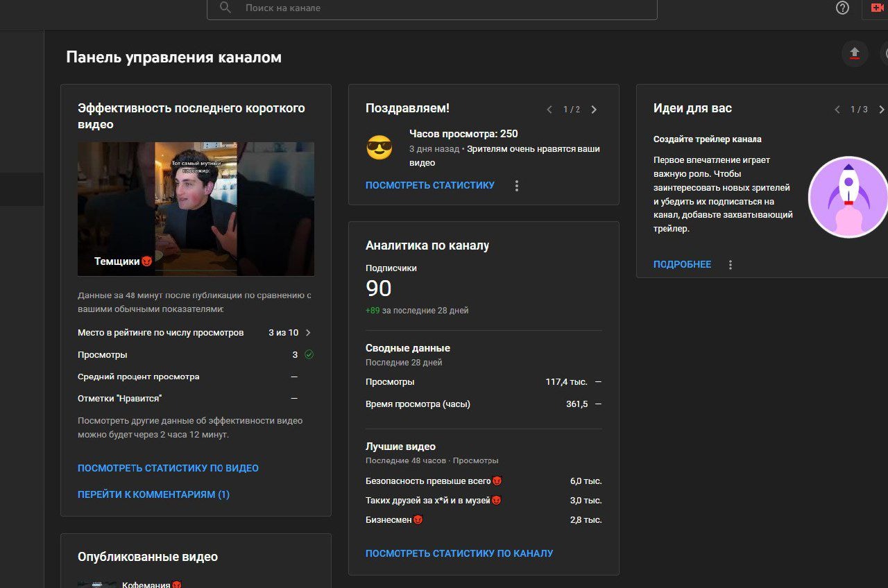Open three-dot menu next to ПОДРОБНЕЕ
The height and width of the screenshot is (588, 888).
(730, 265)
